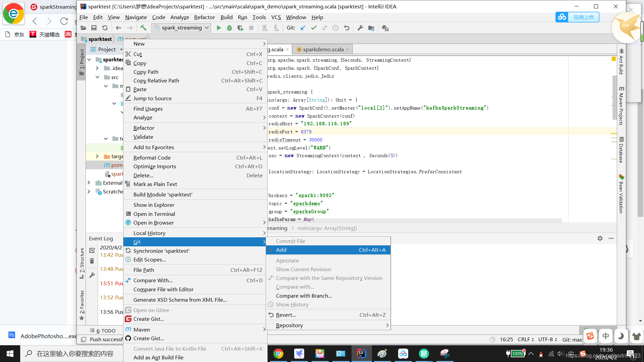Click the sparktest breadcrumb
Screen dimensions: 644x362
coord(96,39)
